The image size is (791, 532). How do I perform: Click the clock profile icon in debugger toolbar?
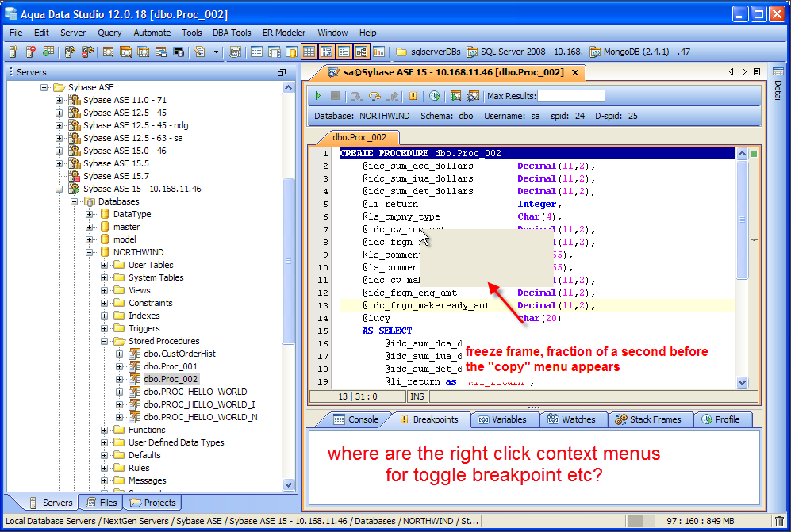pyautogui.click(x=435, y=95)
